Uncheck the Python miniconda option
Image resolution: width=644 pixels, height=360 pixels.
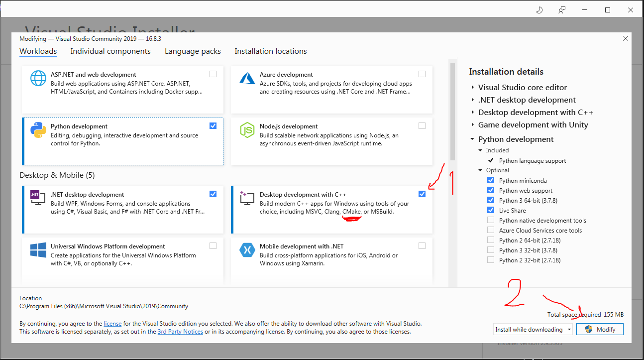tap(491, 180)
